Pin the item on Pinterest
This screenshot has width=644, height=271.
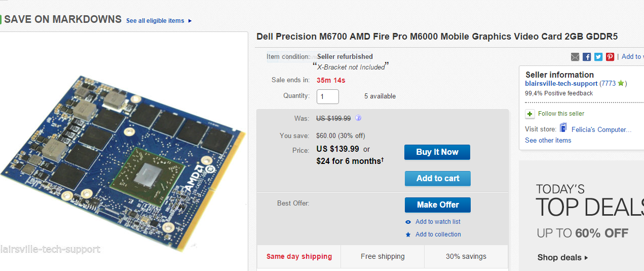click(610, 57)
